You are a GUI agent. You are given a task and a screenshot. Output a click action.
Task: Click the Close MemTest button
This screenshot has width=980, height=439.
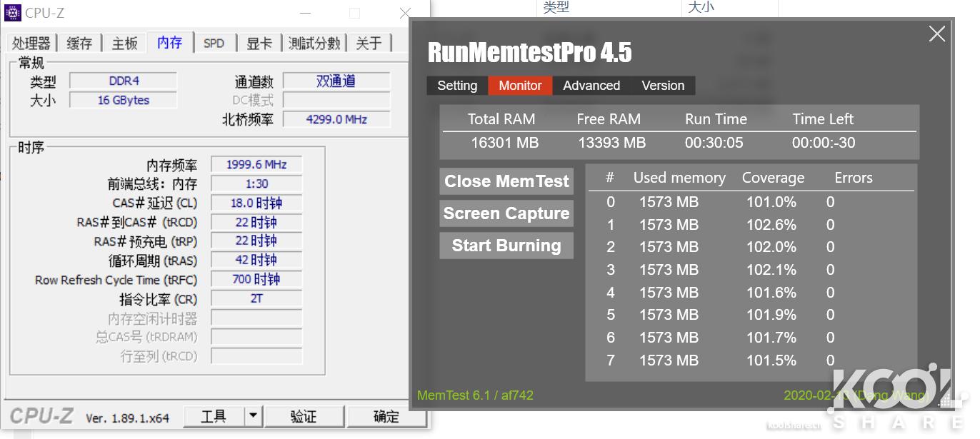click(506, 181)
